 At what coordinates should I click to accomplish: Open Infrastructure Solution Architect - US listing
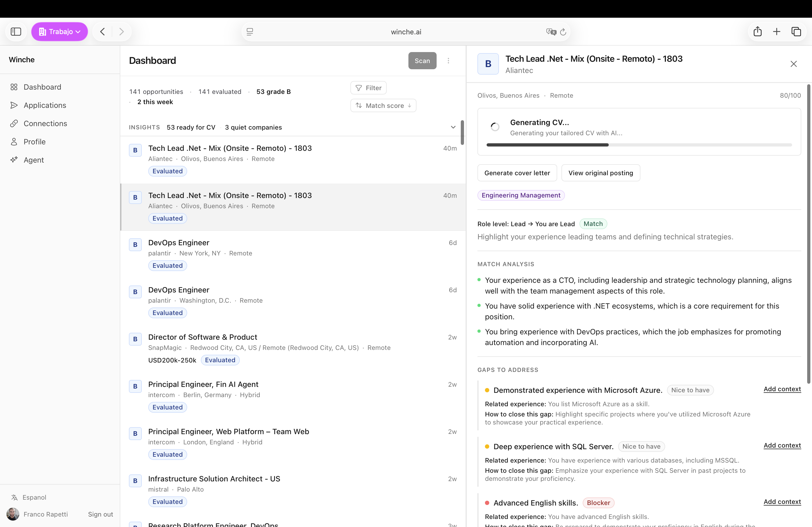coord(293,491)
